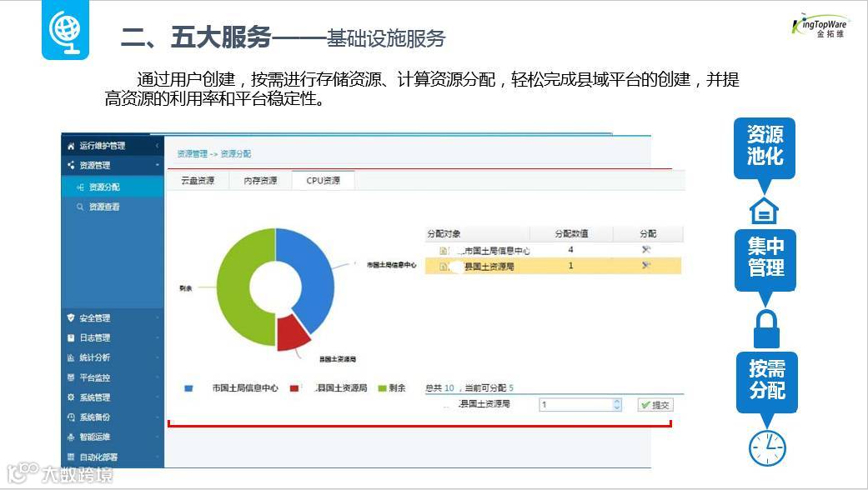
Task: Click the shield icon beside 安全管理
Action: click(71, 318)
